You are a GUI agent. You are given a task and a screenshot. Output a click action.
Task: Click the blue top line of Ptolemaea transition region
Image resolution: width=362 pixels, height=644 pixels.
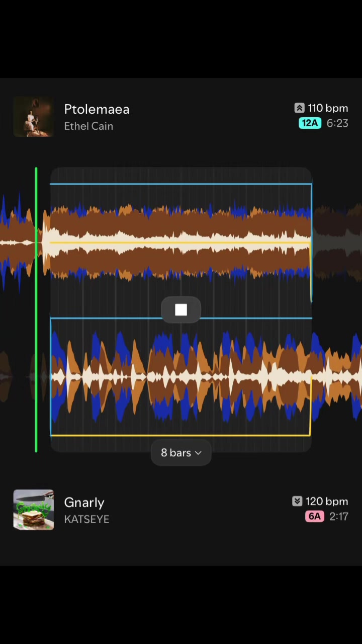[x=181, y=184]
